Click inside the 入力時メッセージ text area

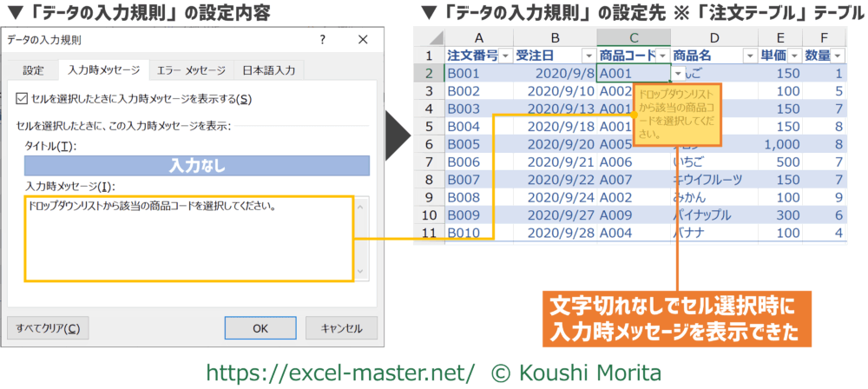(188, 239)
